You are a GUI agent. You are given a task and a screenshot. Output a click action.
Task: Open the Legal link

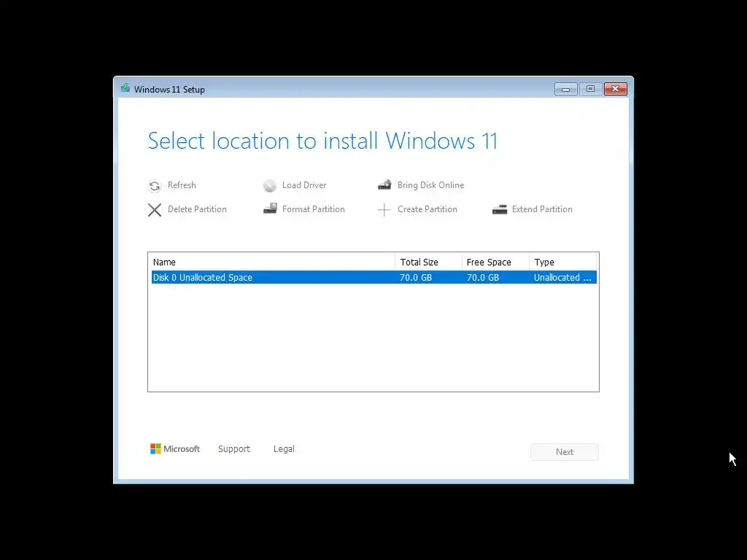click(x=284, y=449)
